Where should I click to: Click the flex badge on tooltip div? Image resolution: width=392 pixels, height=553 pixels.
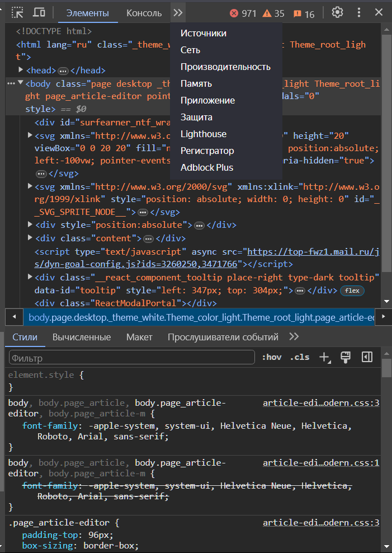tap(352, 290)
